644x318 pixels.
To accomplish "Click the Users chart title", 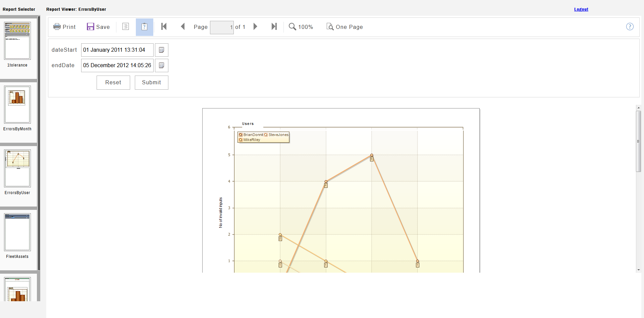I will tap(248, 124).
